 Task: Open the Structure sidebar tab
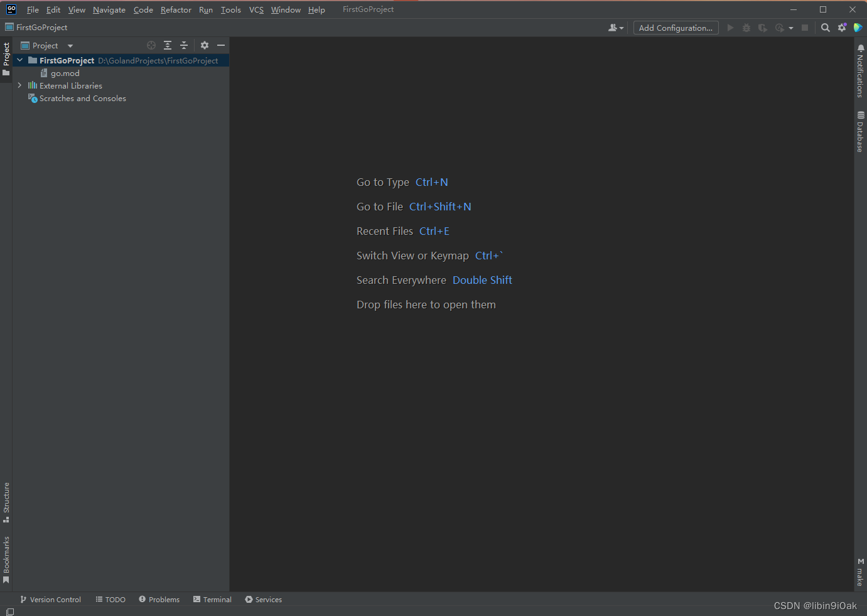[x=6, y=502]
